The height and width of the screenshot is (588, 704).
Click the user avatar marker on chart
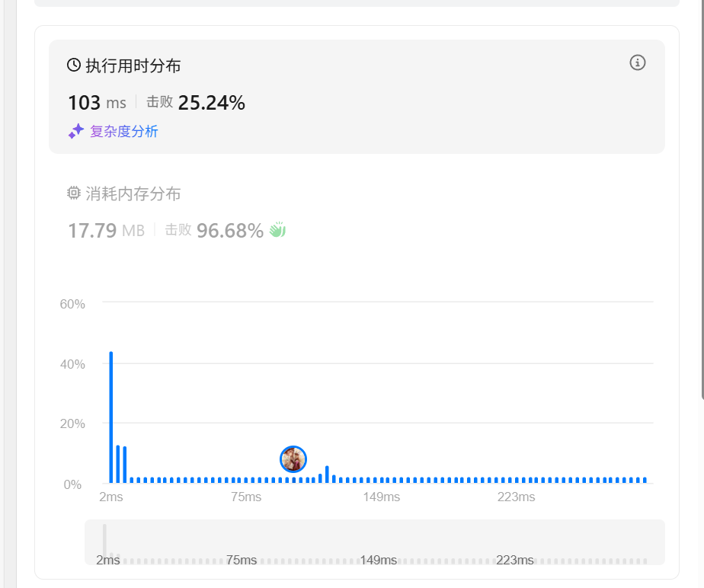point(293,459)
